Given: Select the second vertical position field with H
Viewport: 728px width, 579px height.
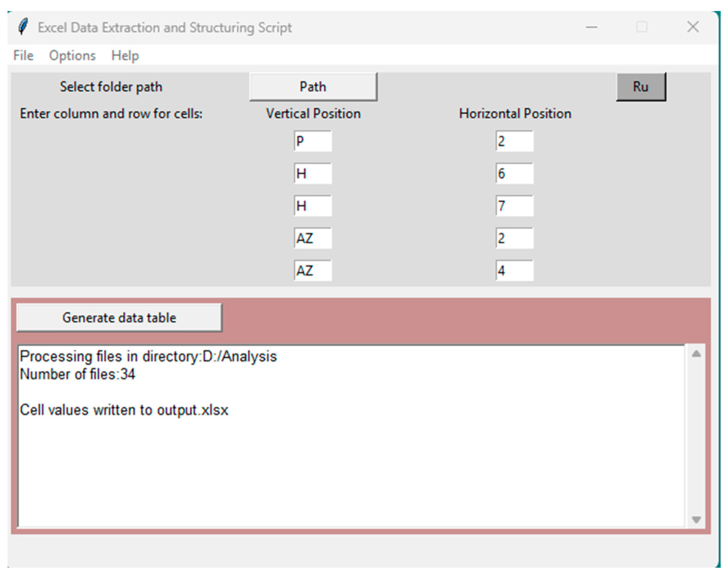Looking at the screenshot, I should (312, 174).
